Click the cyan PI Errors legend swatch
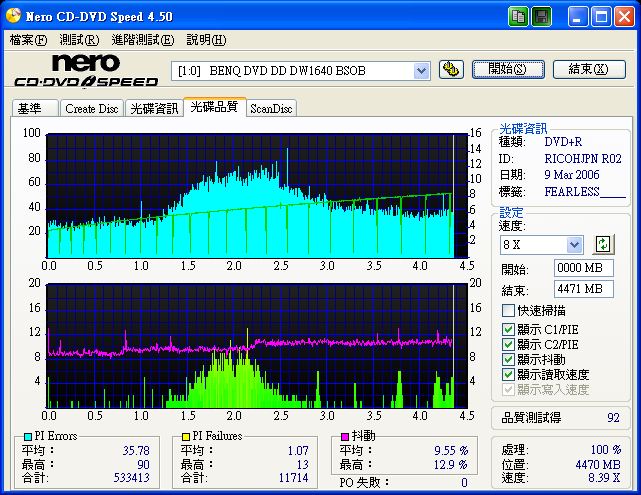641x495 pixels. point(28,437)
